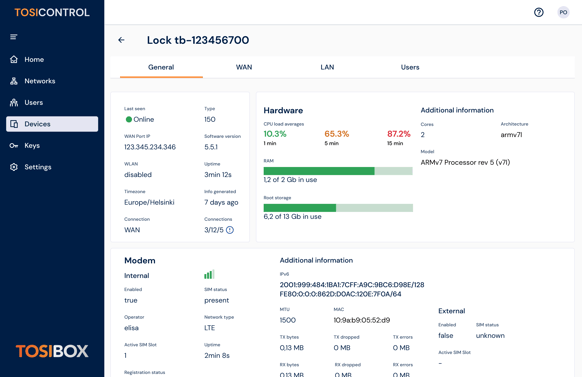Select Devices in the sidebar
The width and height of the screenshot is (582, 377).
pos(52,124)
